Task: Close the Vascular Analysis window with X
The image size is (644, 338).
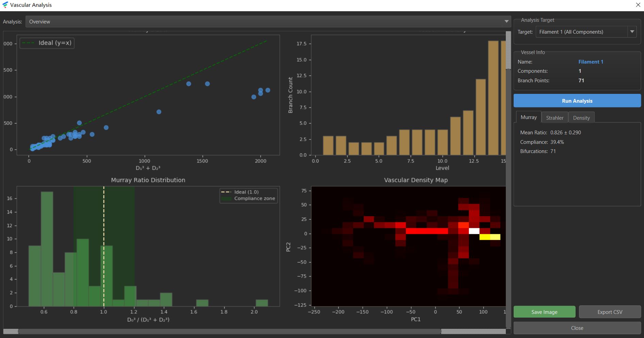Action: (638, 5)
